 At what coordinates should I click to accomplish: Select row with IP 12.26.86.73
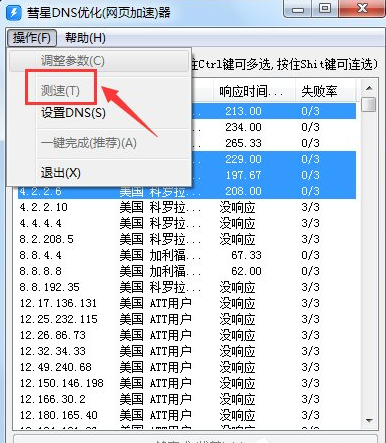187,335
